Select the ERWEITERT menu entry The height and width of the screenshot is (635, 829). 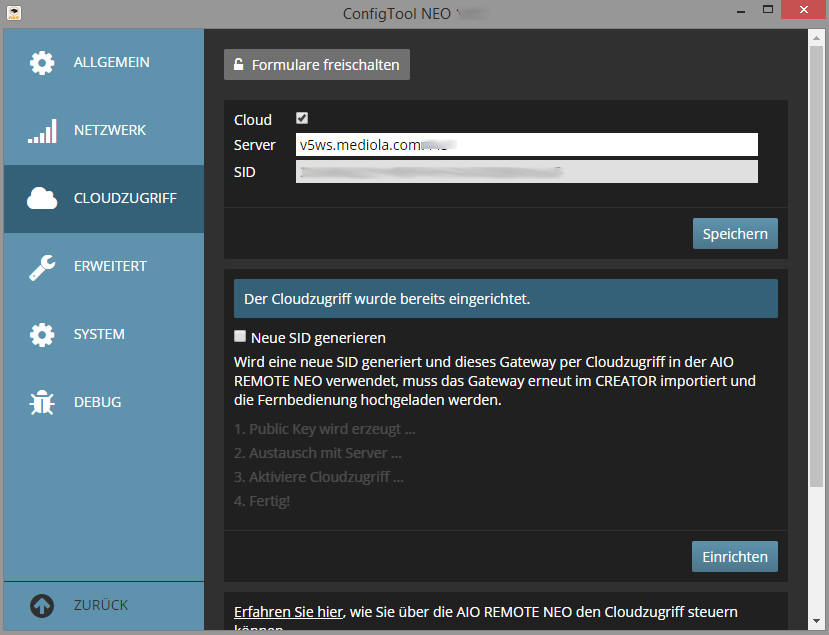click(110, 267)
